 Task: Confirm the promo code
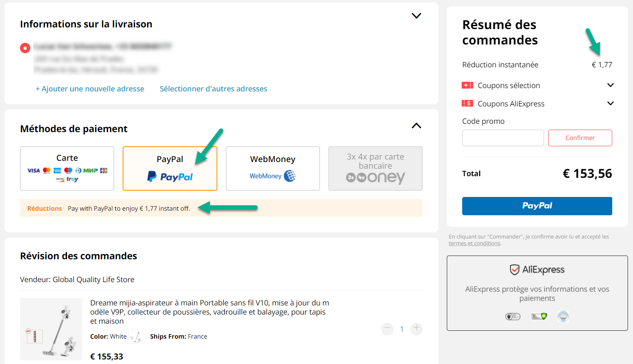click(580, 138)
